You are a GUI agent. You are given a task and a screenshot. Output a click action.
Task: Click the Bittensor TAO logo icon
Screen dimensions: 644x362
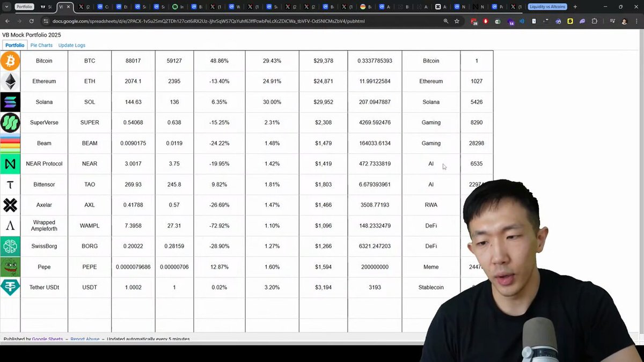[10, 184]
